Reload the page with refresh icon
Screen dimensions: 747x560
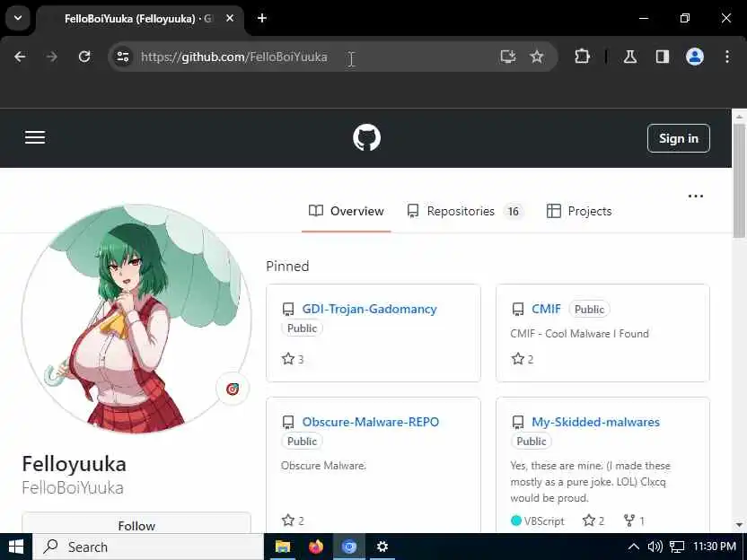(84, 57)
